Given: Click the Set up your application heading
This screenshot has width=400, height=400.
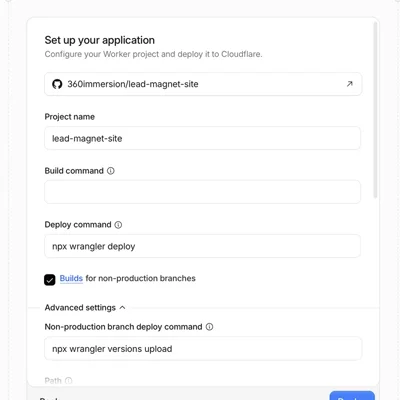Looking at the screenshot, I should coord(100,40).
